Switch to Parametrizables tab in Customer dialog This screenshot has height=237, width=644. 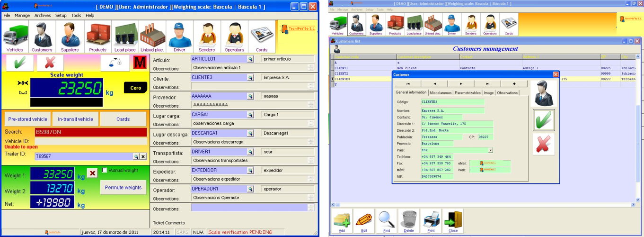468,93
